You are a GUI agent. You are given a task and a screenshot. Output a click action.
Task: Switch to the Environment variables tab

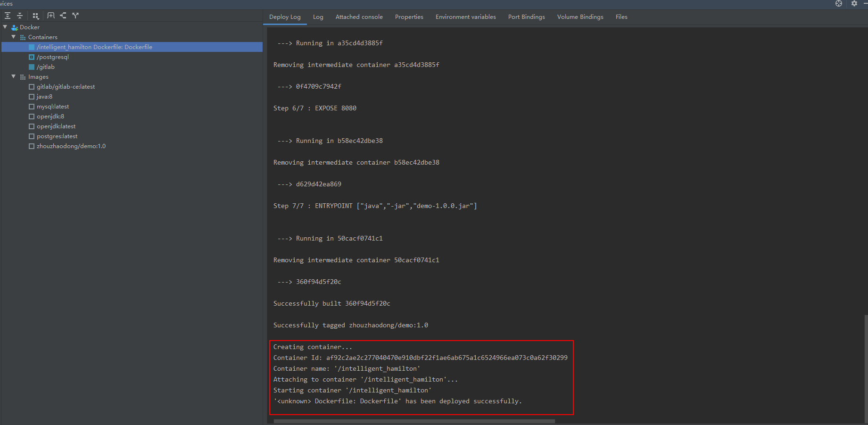(465, 17)
